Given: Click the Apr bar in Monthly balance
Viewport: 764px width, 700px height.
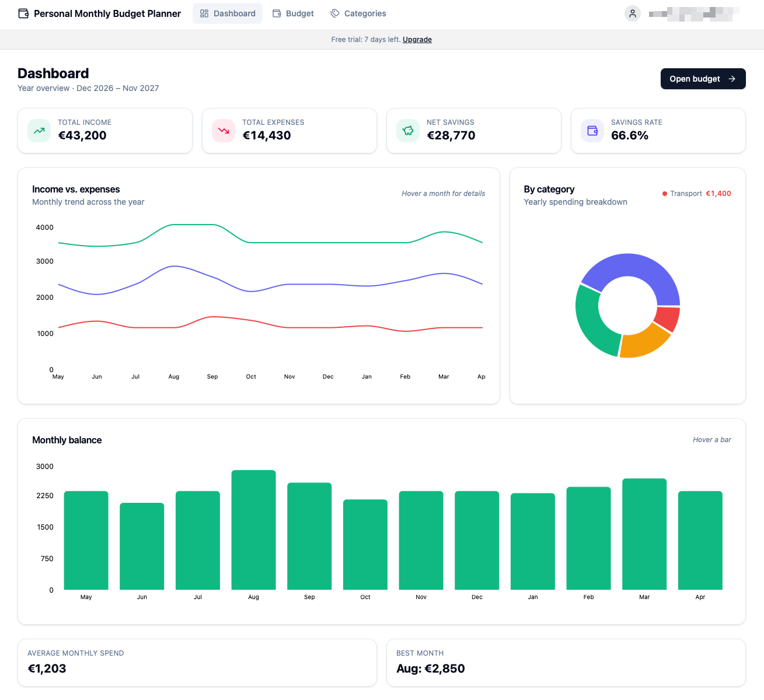Looking at the screenshot, I should [x=700, y=540].
